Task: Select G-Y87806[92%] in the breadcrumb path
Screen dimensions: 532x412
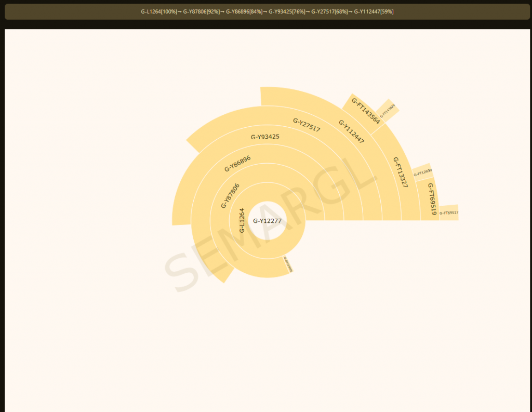Action: (202, 12)
